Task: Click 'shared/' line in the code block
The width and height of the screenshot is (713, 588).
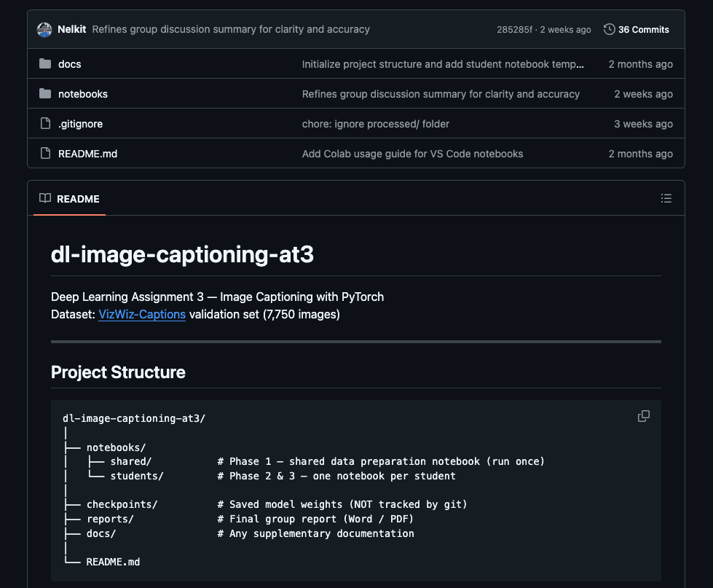Action: tap(131, 461)
